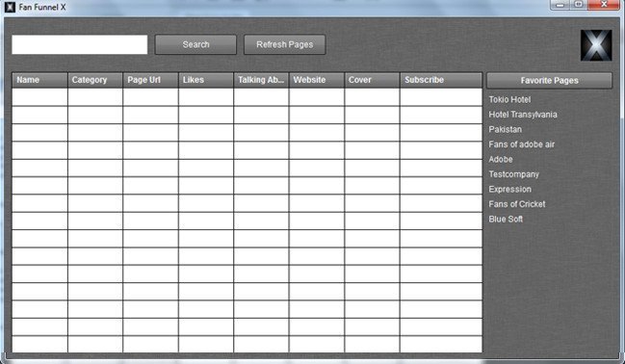Click the Cover column header
Screen dimensions: 625x364
372,80
